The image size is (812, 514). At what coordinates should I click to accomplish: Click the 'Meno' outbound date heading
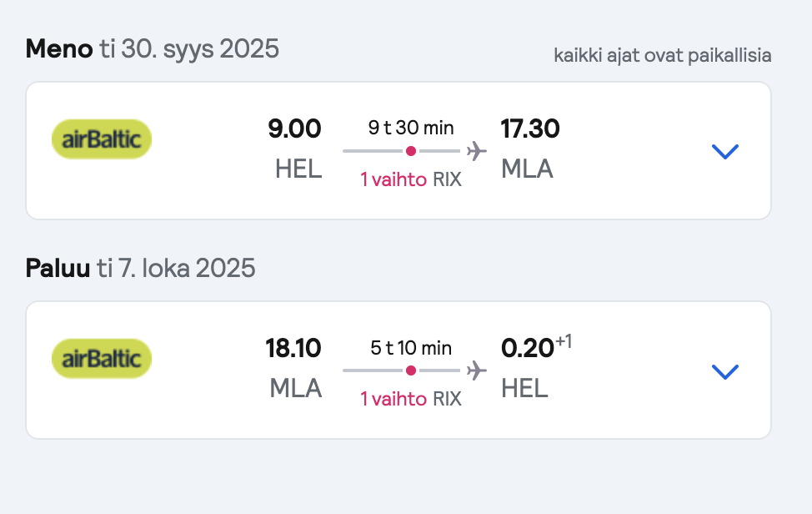(153, 48)
